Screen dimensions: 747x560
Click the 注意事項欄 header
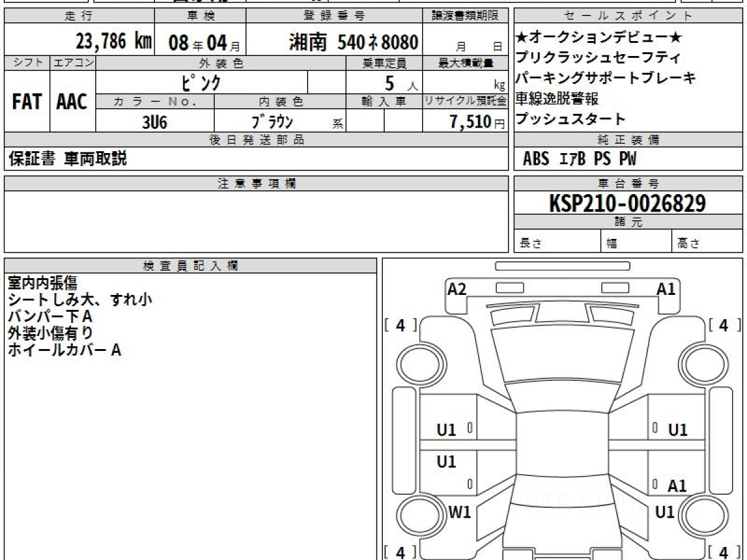pyautogui.click(x=256, y=183)
